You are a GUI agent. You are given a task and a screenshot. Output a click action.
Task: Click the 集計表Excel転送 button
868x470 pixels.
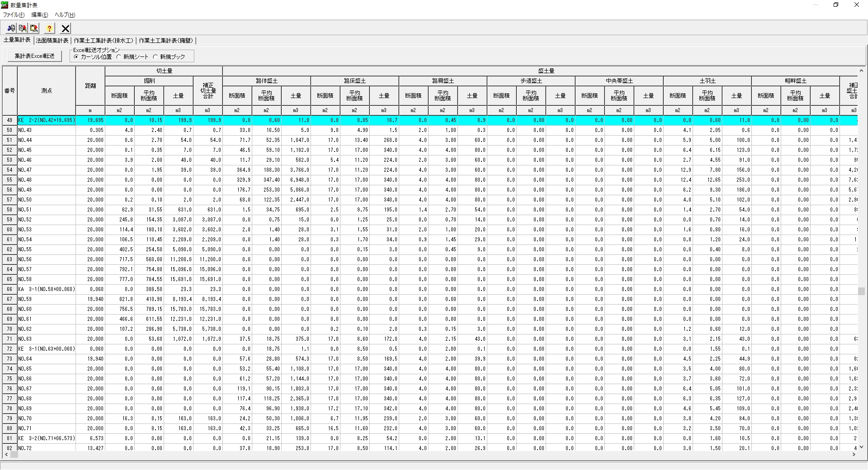pos(35,56)
